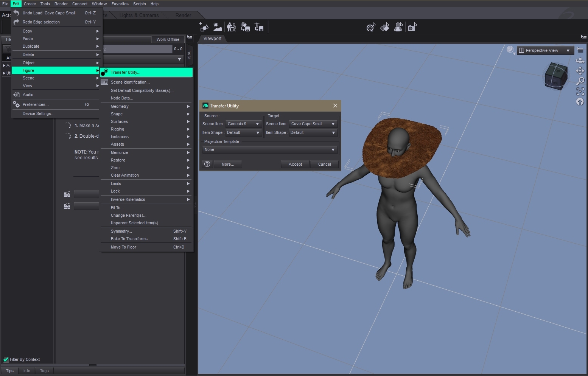Open the Perspective View camera dropdown
This screenshot has width=588, height=376.
pos(545,50)
